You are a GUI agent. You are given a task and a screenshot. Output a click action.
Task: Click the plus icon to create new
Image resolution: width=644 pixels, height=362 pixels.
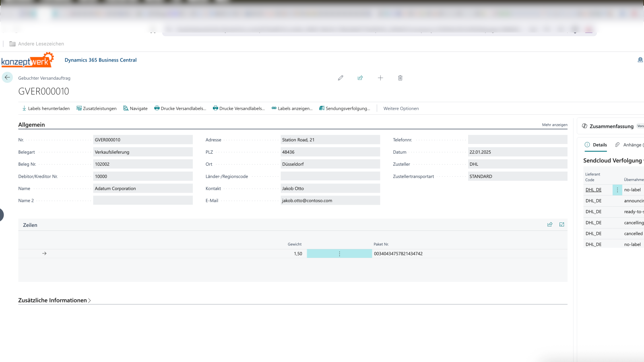pos(380,78)
